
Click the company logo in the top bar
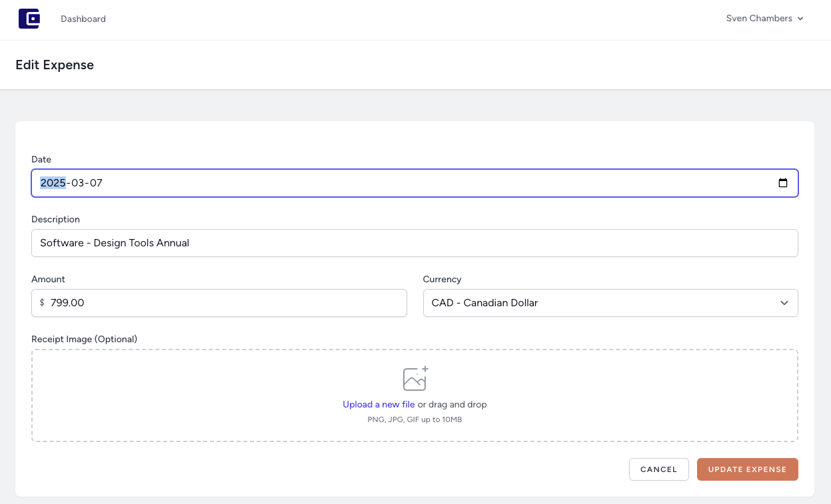[x=29, y=19]
